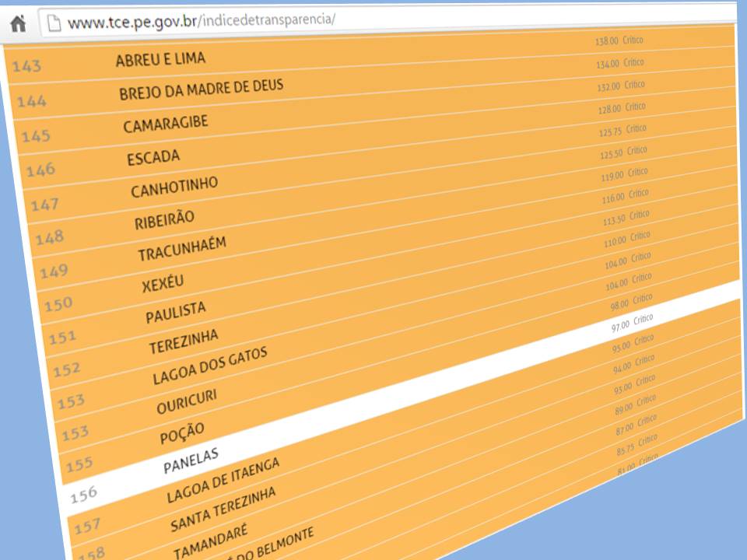Click the 125.50 score value
747x560 pixels.
point(612,153)
